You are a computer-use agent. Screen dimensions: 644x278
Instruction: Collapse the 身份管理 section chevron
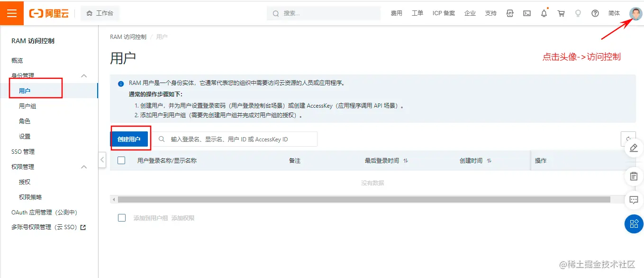(x=84, y=75)
